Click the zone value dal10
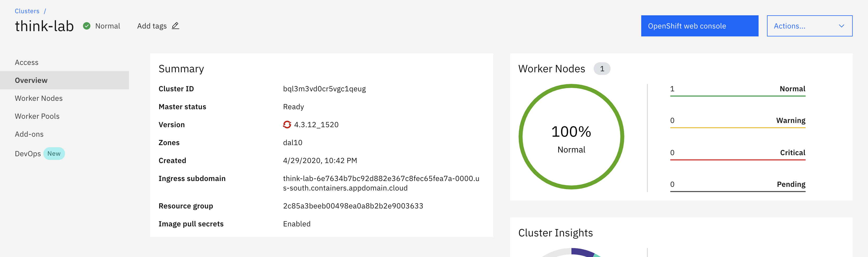This screenshot has width=868, height=257. pos(293,143)
